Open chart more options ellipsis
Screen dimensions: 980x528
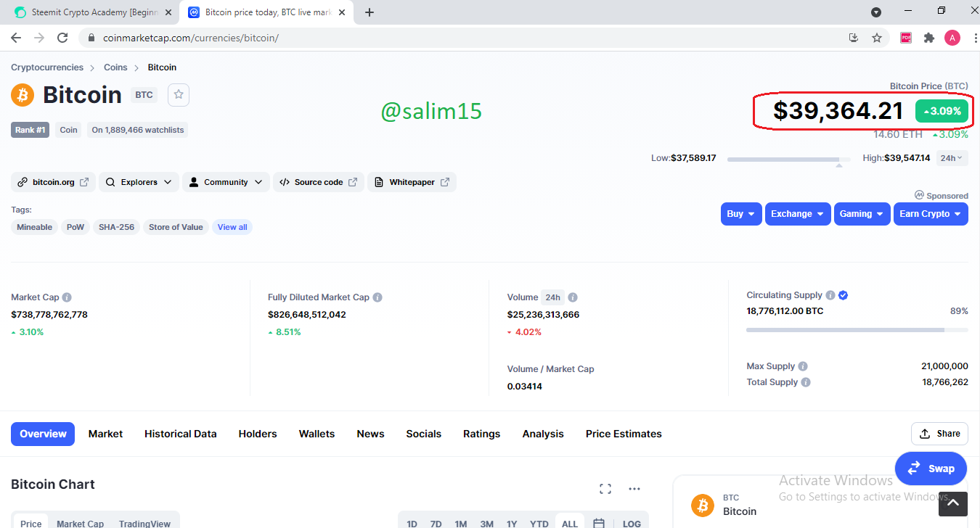click(x=634, y=489)
